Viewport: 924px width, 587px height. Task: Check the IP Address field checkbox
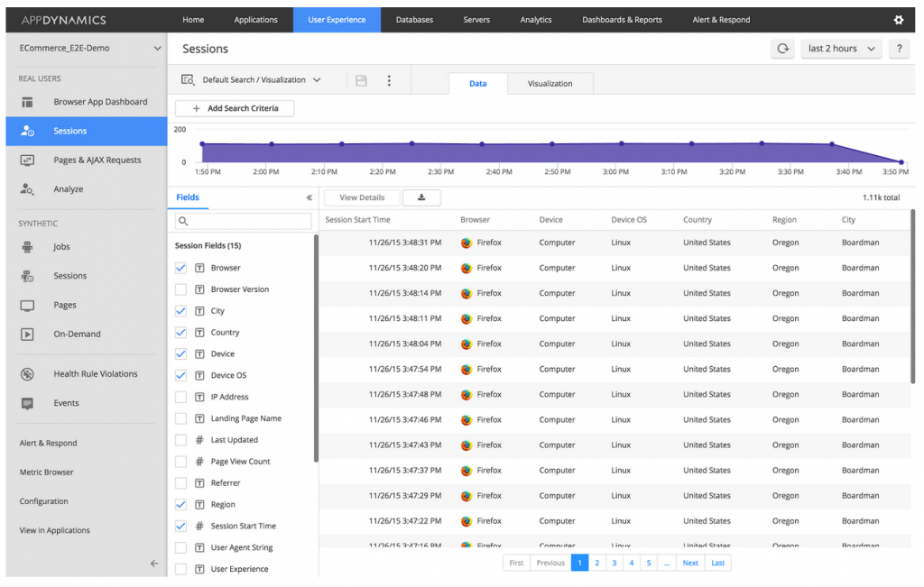tap(180, 397)
